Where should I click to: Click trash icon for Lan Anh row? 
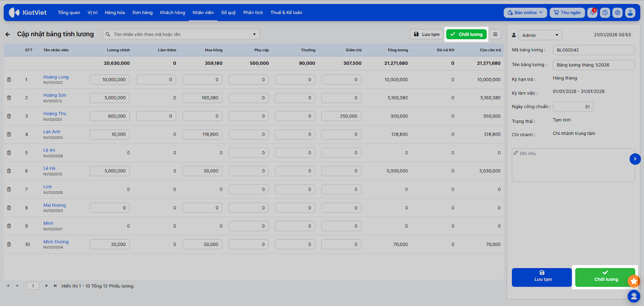(x=9, y=134)
